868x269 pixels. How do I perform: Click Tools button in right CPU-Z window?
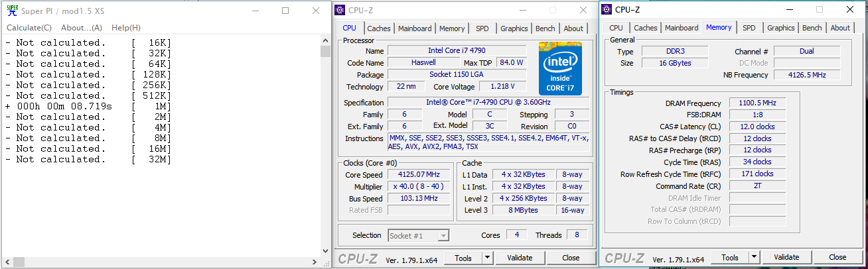(730, 257)
